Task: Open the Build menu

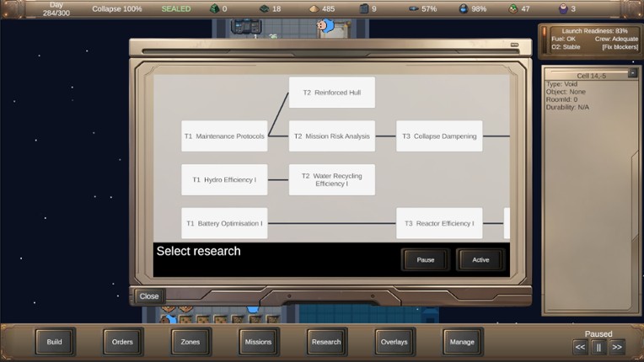Action: 54,342
